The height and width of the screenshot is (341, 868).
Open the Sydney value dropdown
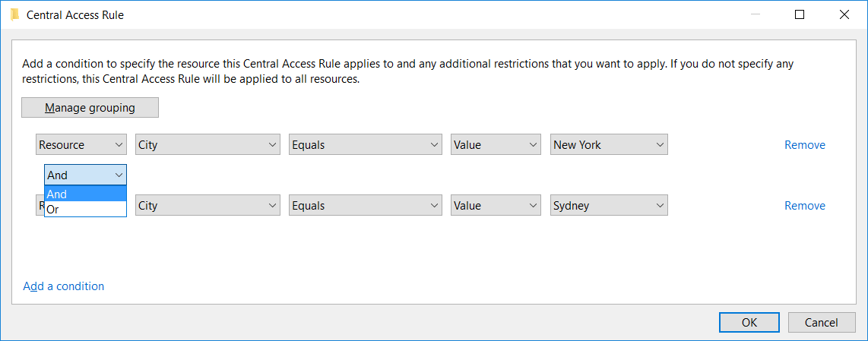[609, 205]
